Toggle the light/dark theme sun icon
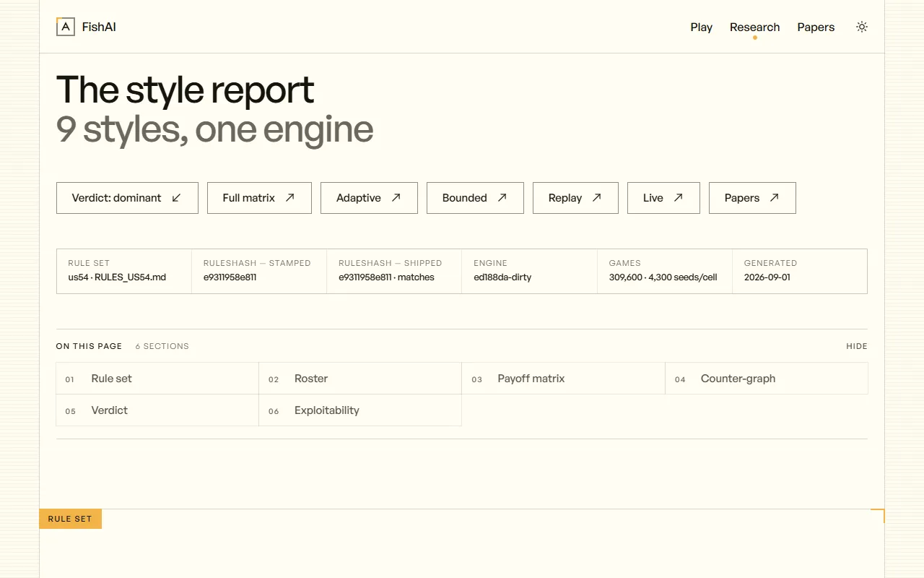 [x=861, y=27]
